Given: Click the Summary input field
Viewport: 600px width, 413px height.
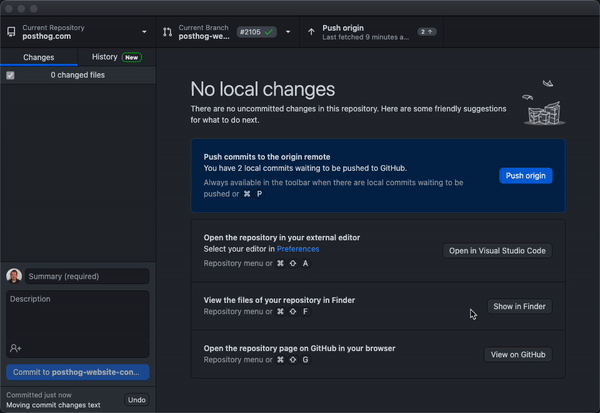Looking at the screenshot, I should point(87,276).
